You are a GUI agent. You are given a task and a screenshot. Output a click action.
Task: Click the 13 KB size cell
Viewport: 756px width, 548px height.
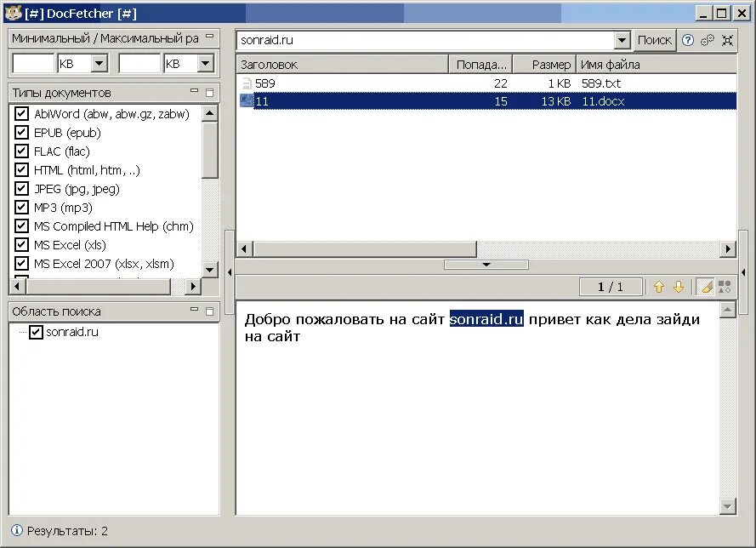[556, 101]
